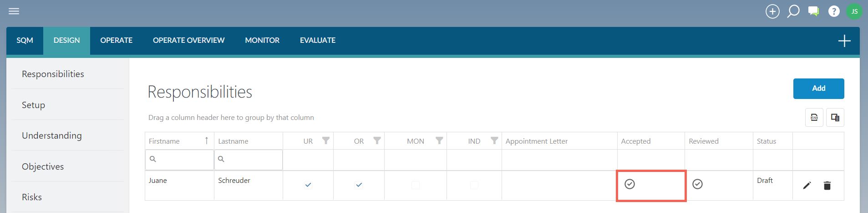
Task: Open the search magnifier in the header
Action: click(x=793, y=11)
